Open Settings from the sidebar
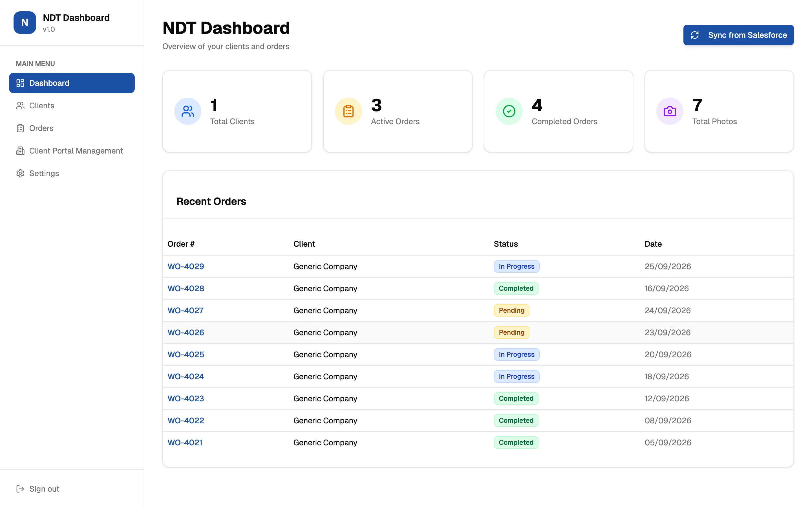The width and height of the screenshot is (812, 508). click(x=72, y=173)
